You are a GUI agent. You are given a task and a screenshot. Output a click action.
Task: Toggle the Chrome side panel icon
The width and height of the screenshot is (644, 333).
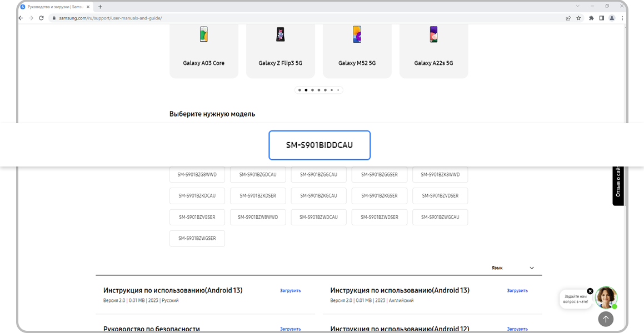click(x=601, y=18)
